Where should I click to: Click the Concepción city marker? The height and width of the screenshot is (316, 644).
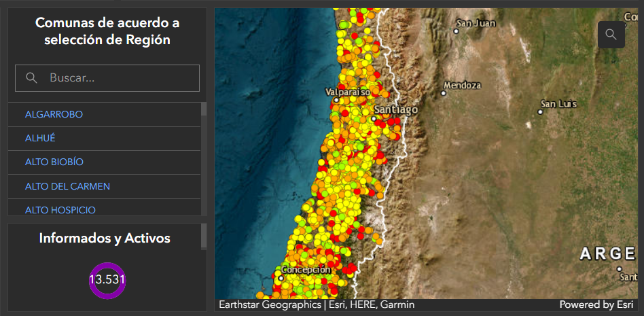point(281,277)
